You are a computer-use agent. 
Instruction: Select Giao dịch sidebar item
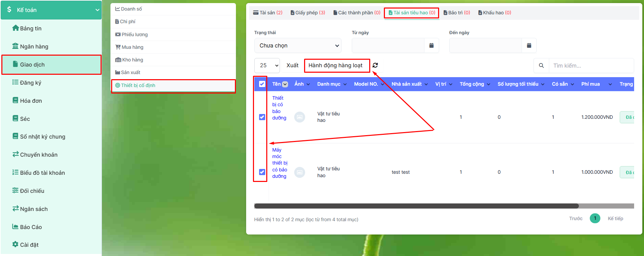[51, 65]
